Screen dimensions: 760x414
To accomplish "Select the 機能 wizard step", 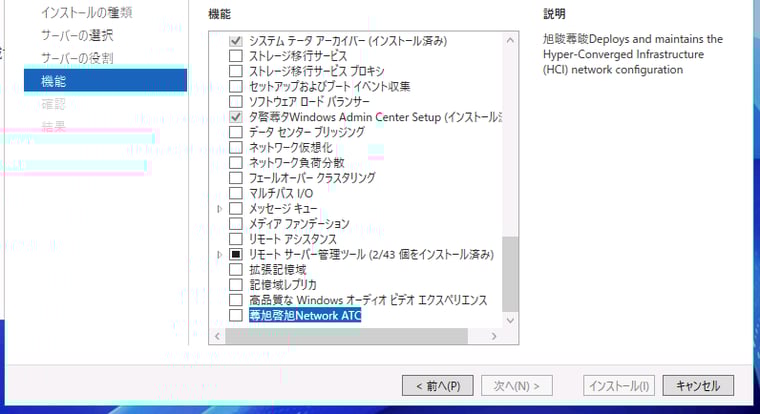I will (105, 80).
